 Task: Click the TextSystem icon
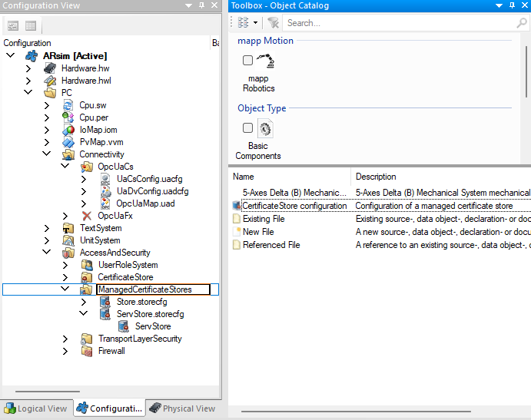coord(68,228)
